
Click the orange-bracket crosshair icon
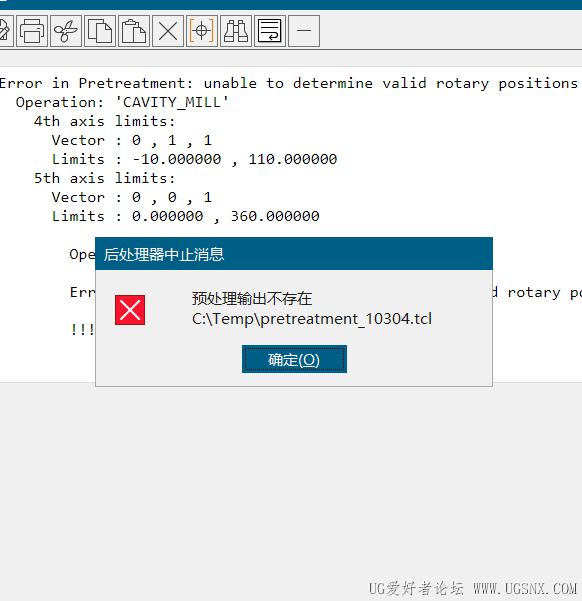point(202,31)
